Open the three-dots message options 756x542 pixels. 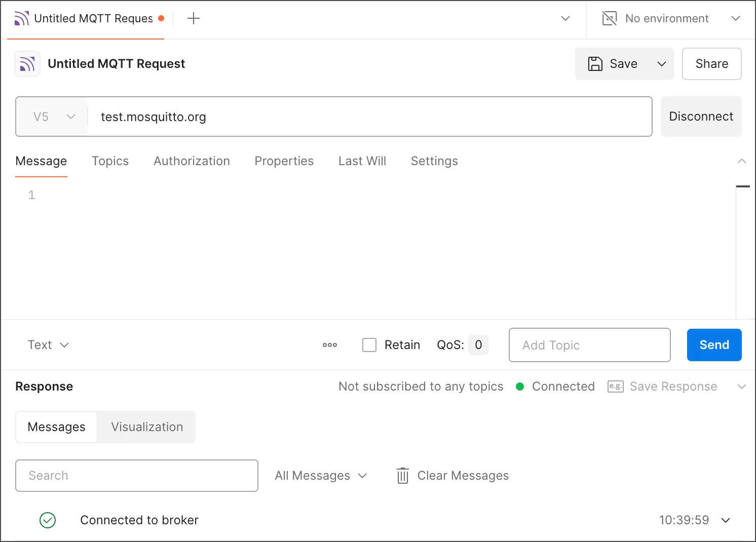click(330, 345)
